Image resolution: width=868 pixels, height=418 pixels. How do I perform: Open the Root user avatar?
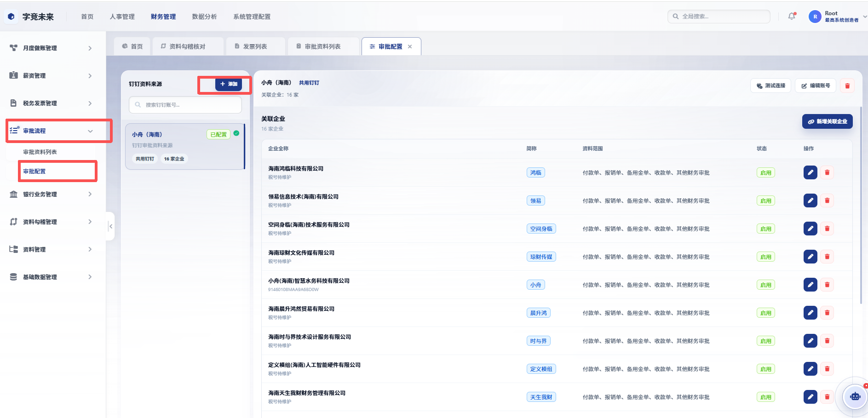tap(815, 17)
